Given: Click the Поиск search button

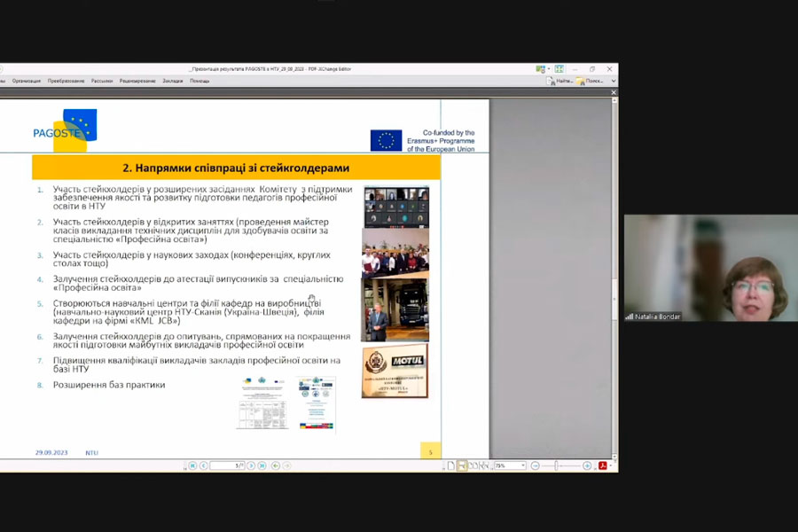Looking at the screenshot, I should click(x=590, y=81).
